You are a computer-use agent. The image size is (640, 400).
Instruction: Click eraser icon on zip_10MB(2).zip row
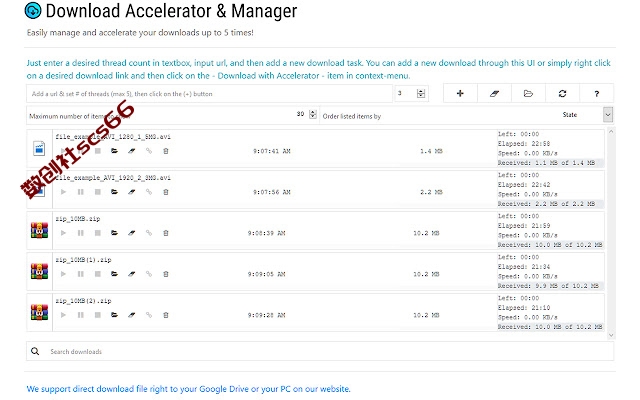131,315
